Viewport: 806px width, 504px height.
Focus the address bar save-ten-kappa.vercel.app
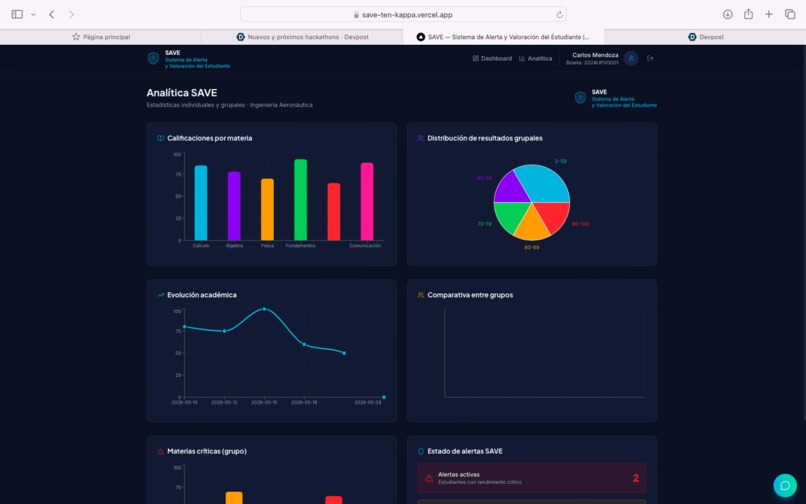tap(403, 14)
